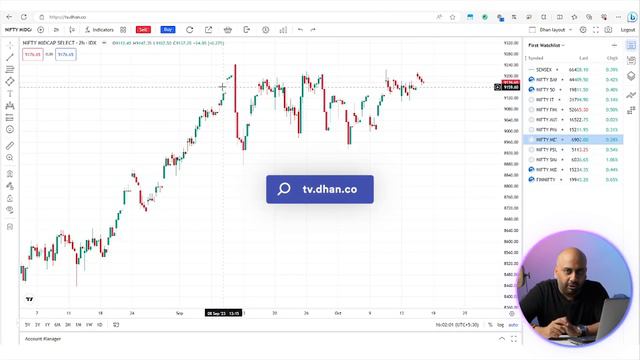Hide all drawings with eye icon
Image resolution: width=640 pixels, height=360 pixels.
(x=10, y=210)
